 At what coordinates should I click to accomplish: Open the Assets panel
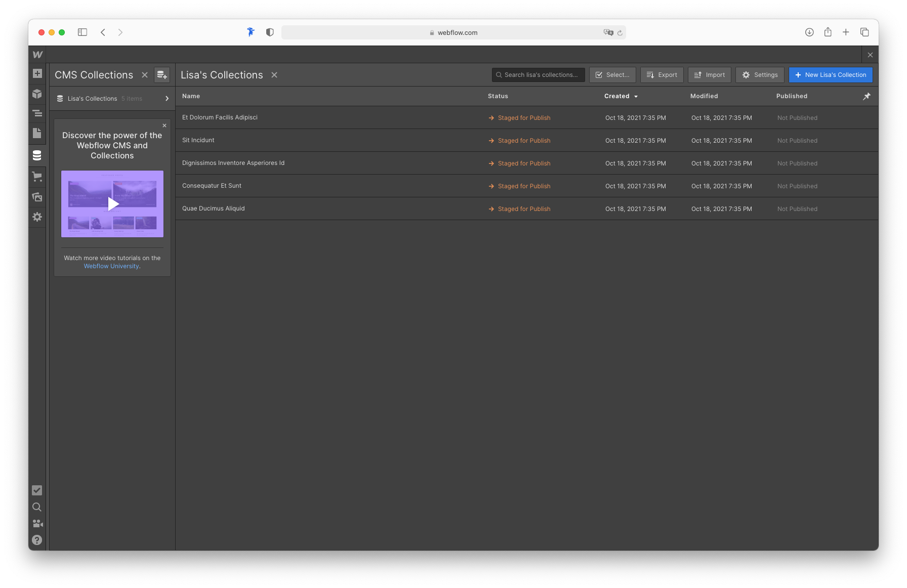[x=37, y=197]
